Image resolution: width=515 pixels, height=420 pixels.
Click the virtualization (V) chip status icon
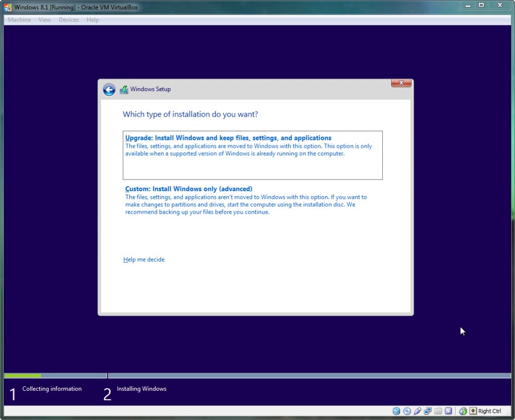coord(448,411)
